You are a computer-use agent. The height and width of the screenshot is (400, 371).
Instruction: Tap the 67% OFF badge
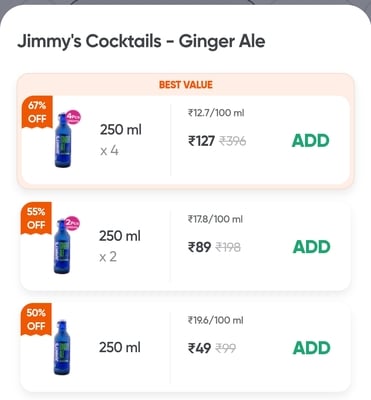coord(37,112)
